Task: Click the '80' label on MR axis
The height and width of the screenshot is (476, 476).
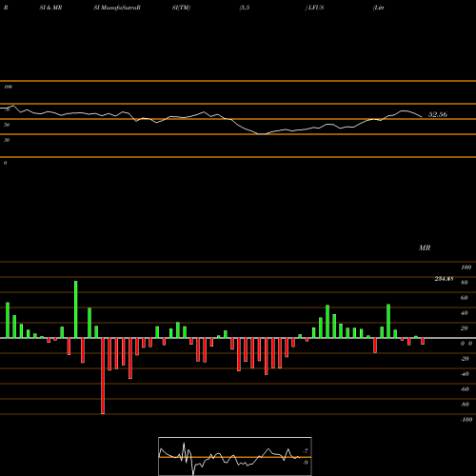Action: pyautogui.click(x=465, y=283)
